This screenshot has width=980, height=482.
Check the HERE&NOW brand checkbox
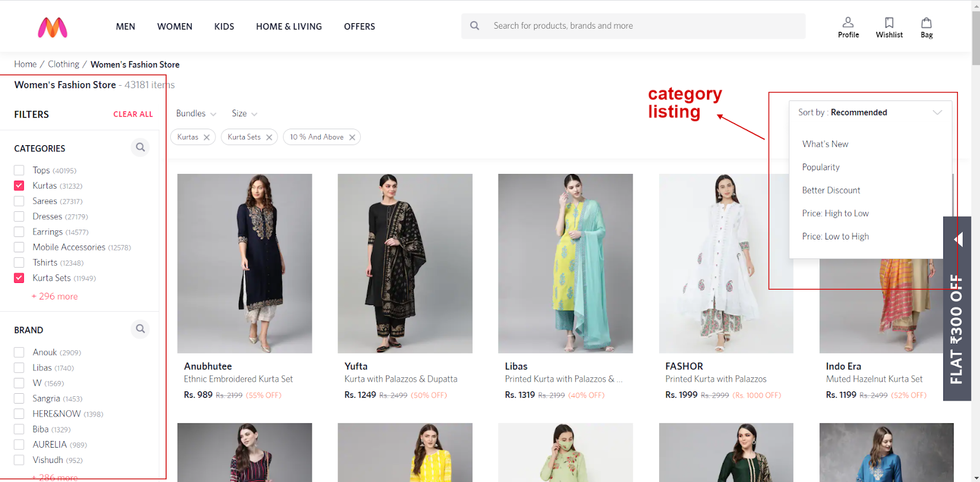19,413
